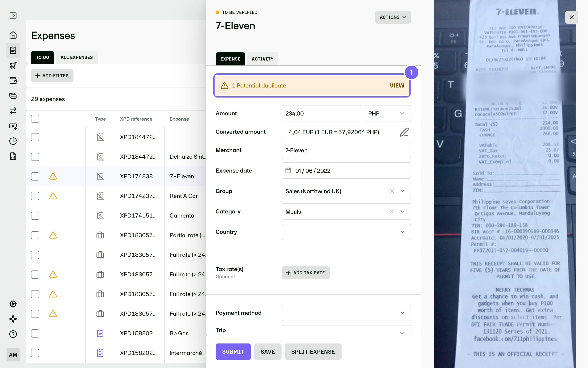This screenshot has width=588, height=368.
Task: Open the transfer arrows icon in sidebar
Action: click(x=13, y=111)
